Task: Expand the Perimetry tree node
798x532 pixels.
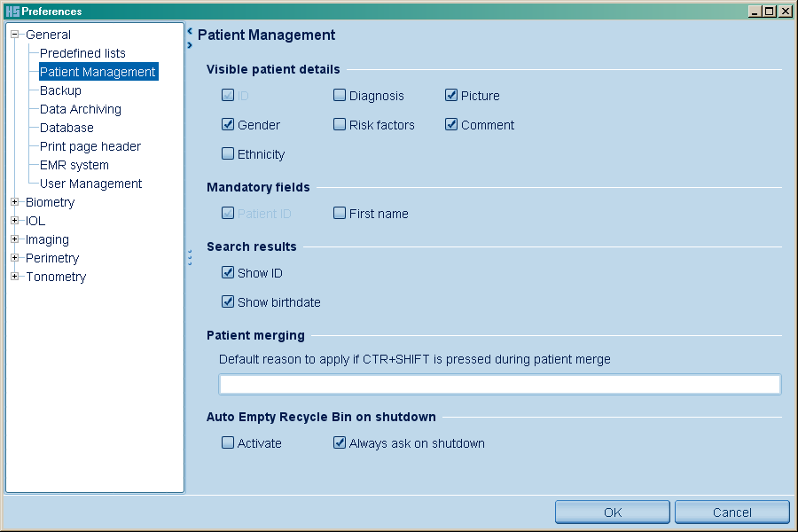Action: point(15,258)
